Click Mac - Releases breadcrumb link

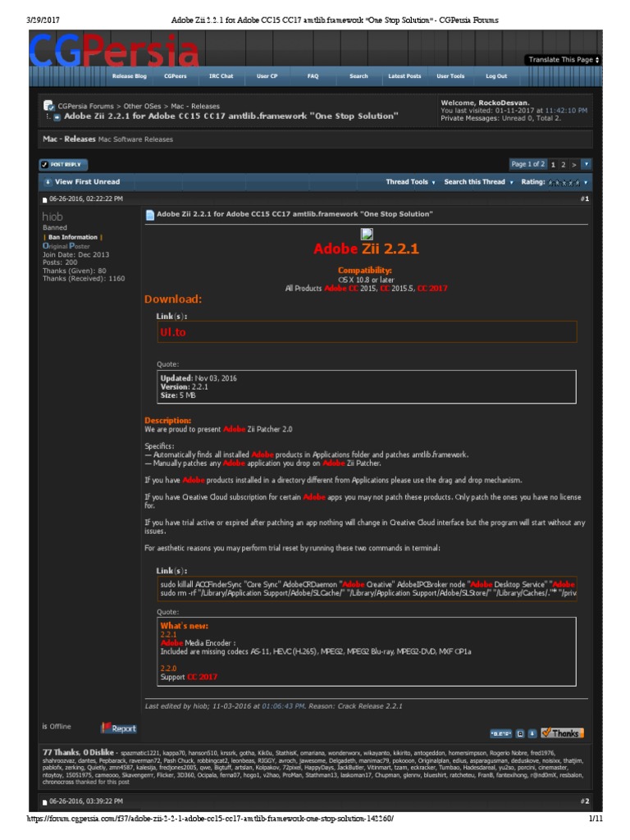[x=195, y=106]
